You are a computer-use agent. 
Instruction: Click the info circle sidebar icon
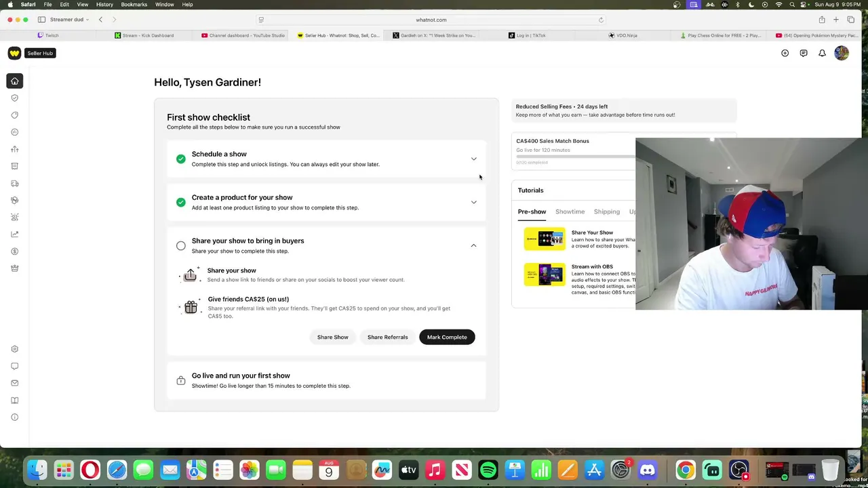tap(14, 417)
